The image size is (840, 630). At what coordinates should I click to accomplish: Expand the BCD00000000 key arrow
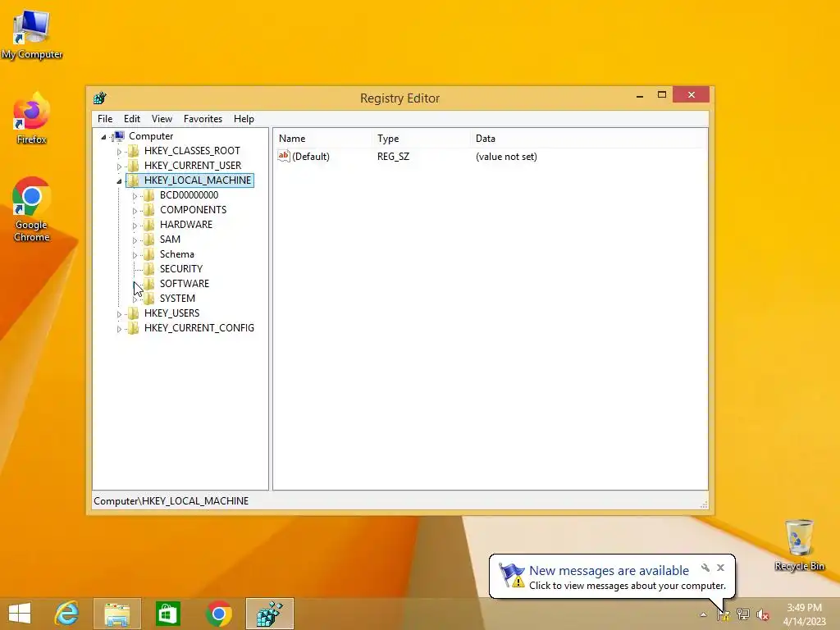(x=135, y=196)
